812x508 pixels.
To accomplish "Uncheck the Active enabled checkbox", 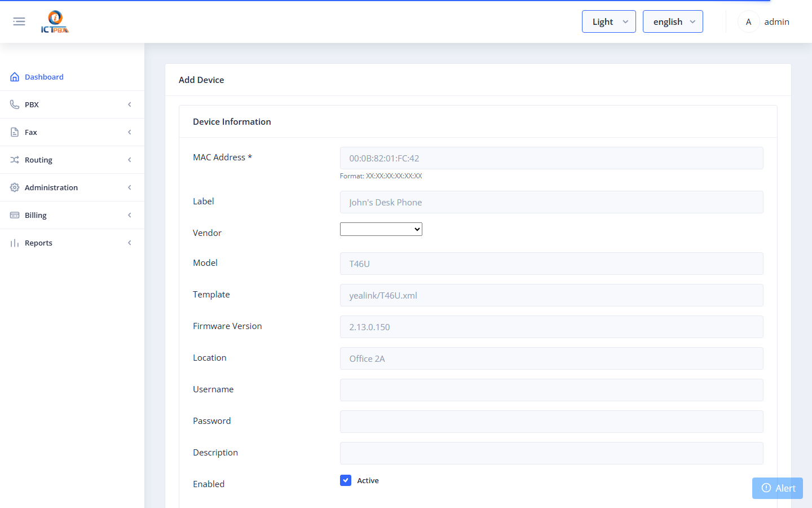I will pos(346,480).
